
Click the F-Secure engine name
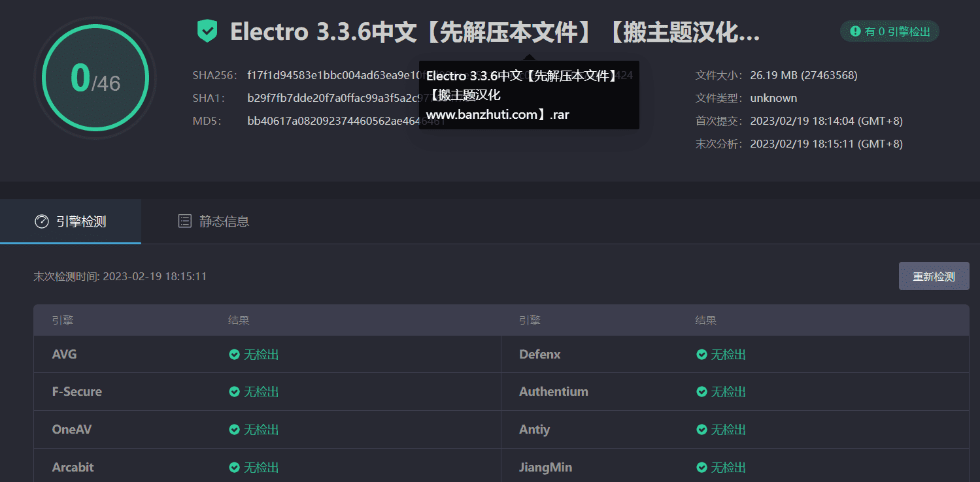77,392
